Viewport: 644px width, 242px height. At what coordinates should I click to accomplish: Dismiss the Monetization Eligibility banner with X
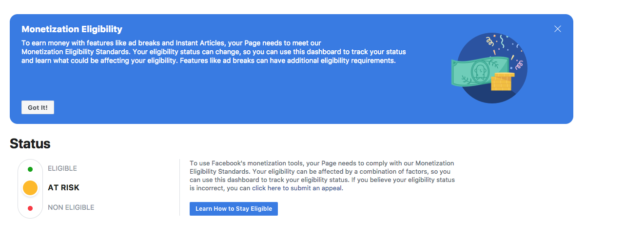558,29
